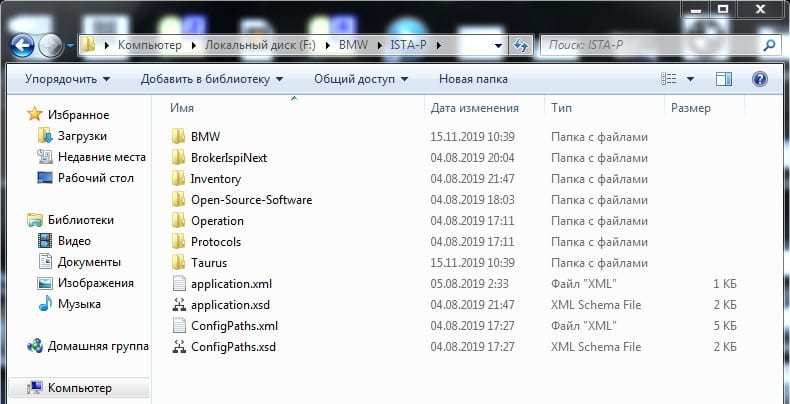Open the Упорядочить dropdown menu

pyautogui.click(x=68, y=79)
